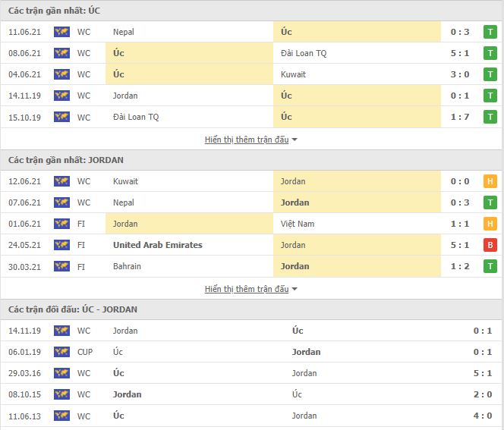The height and width of the screenshot is (430, 504).
Task: Click the flag icon for 06.01.19 CUP match
Action: tap(61, 352)
